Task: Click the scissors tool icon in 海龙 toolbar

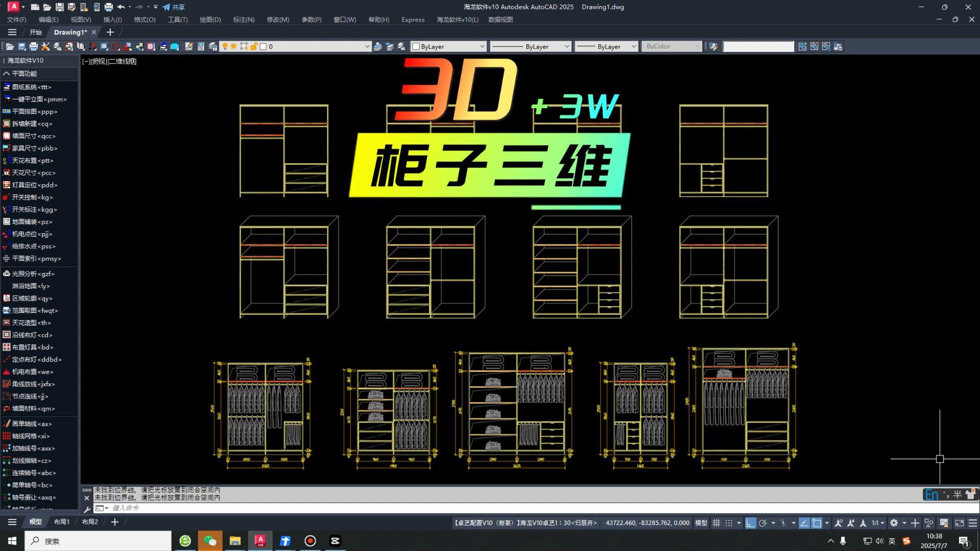Action: coord(45,46)
